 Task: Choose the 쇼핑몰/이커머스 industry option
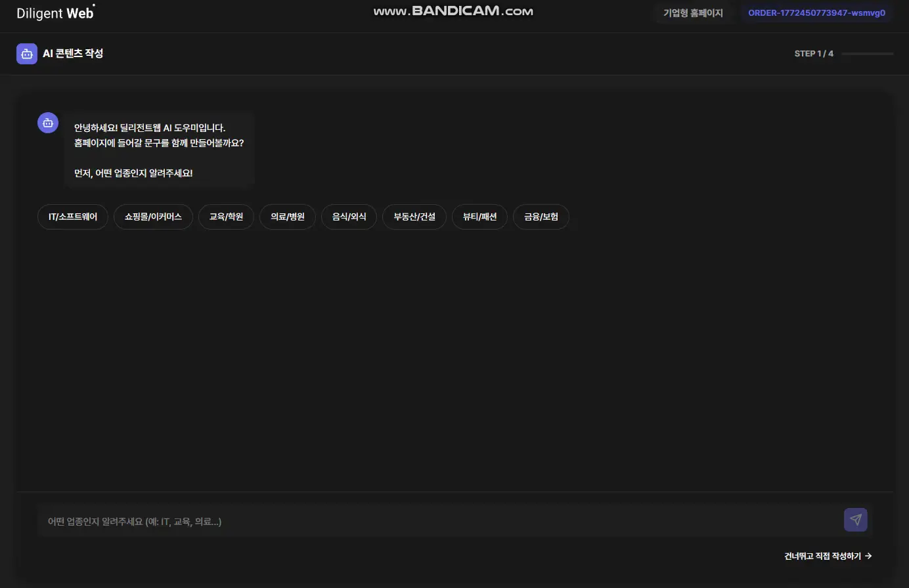coord(153,217)
